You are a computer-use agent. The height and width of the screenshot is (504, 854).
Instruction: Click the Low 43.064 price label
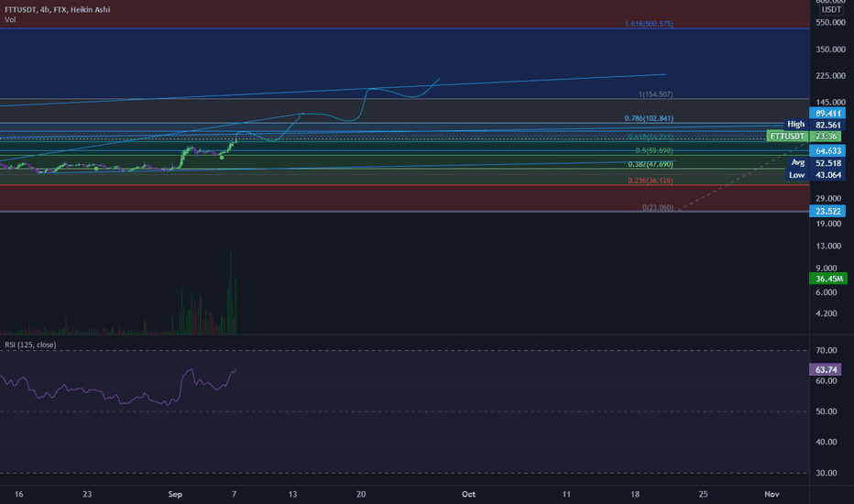tap(816, 175)
